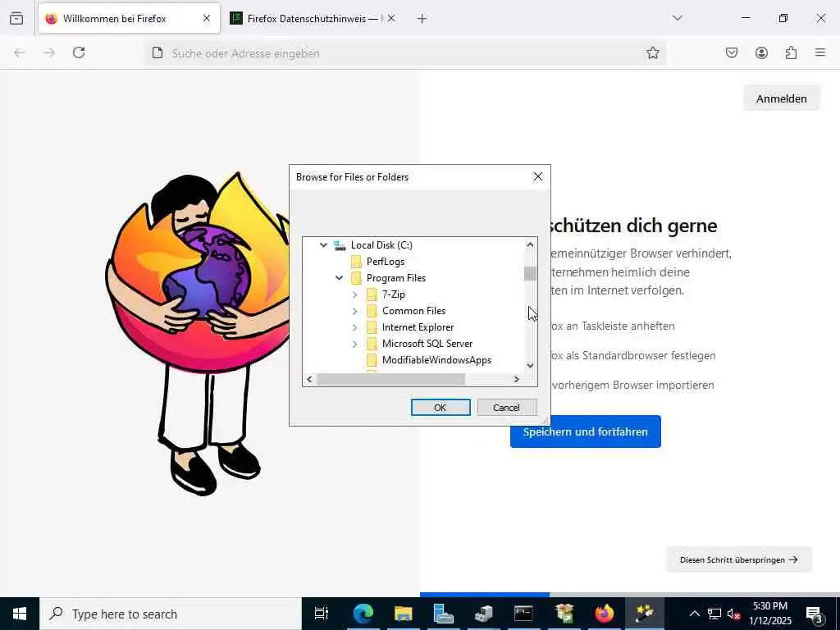Expand the Common Files folder

354,311
